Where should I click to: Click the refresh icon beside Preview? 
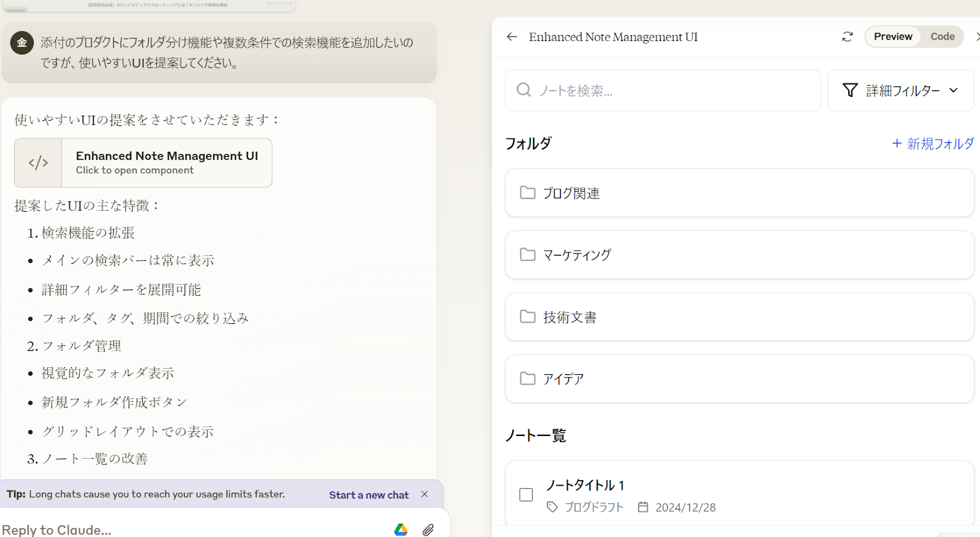pos(847,37)
